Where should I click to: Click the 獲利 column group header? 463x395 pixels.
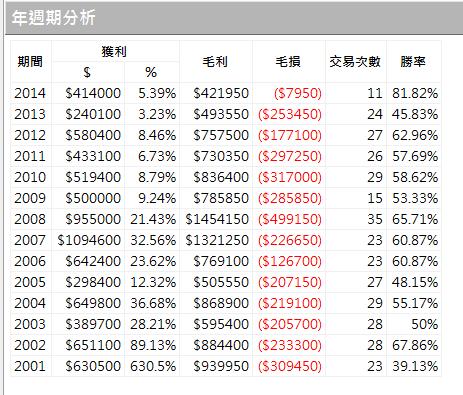pyautogui.click(x=114, y=52)
